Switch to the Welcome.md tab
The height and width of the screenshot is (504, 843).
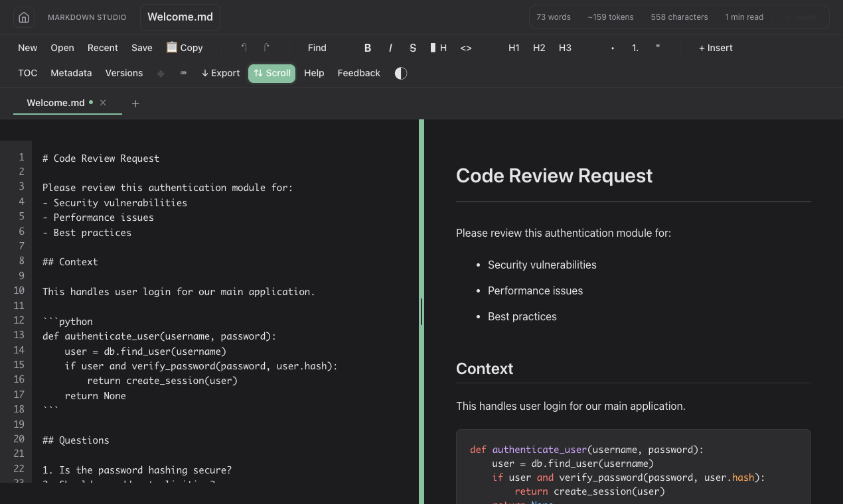coord(55,103)
